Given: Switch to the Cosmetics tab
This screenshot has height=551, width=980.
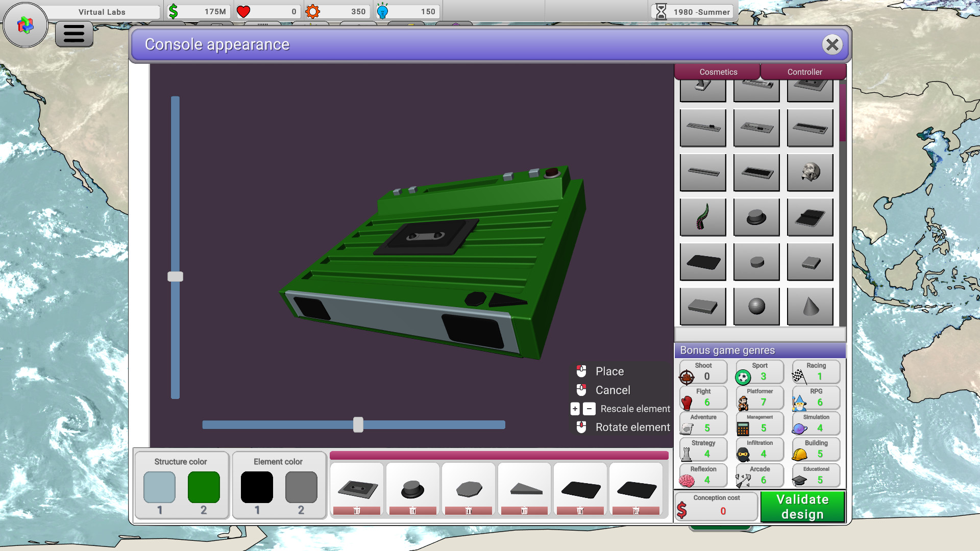Looking at the screenshot, I should [718, 72].
